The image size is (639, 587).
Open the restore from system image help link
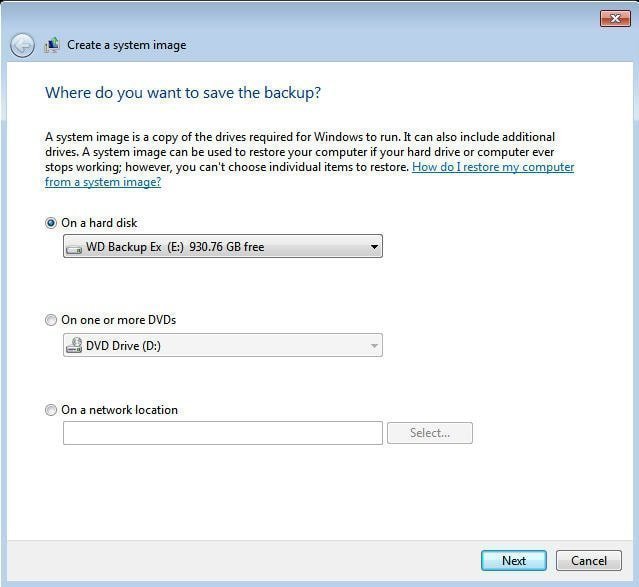(493, 168)
